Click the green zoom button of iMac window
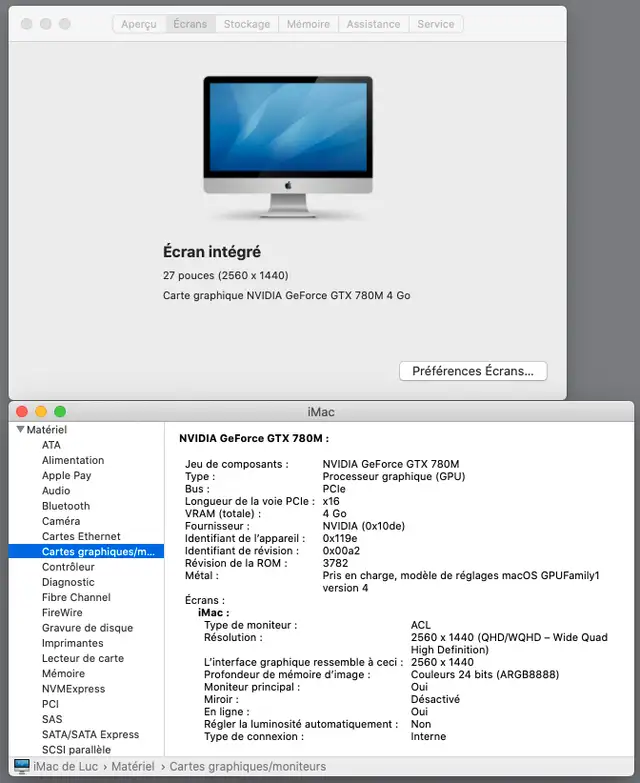 pyautogui.click(x=60, y=411)
